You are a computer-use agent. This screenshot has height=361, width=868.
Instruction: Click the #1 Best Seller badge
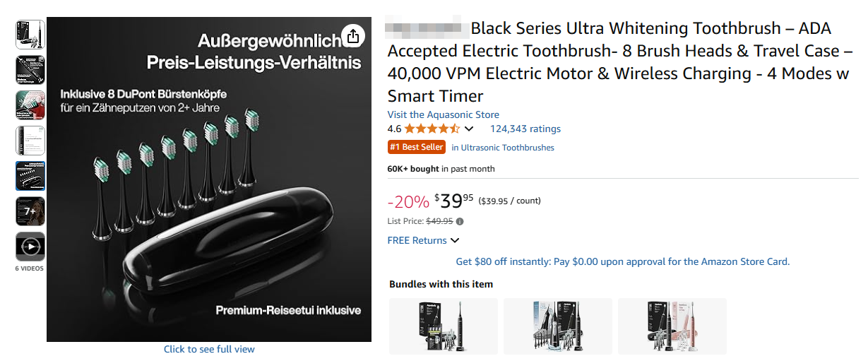(x=417, y=147)
